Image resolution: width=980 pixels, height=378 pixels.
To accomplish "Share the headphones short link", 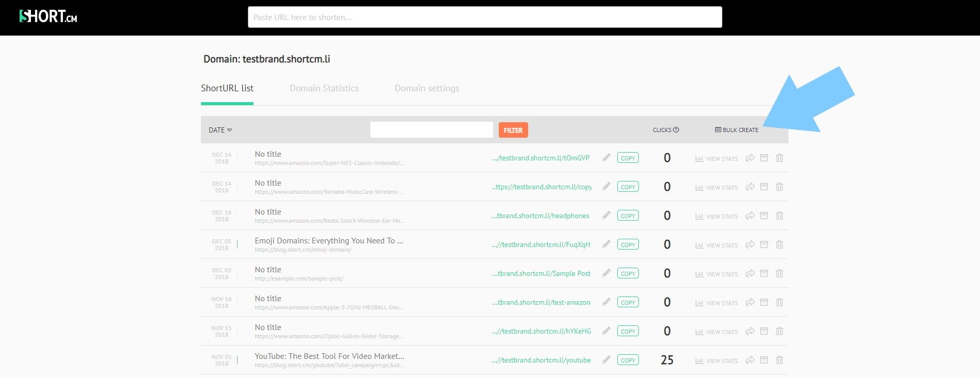I will [x=750, y=216].
